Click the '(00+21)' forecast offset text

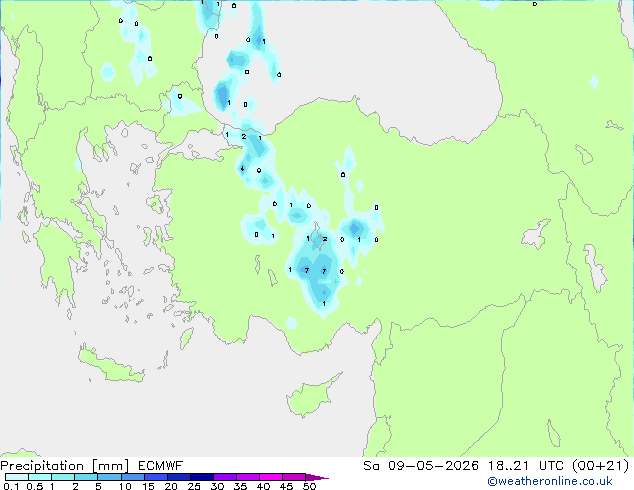pyautogui.click(x=601, y=466)
